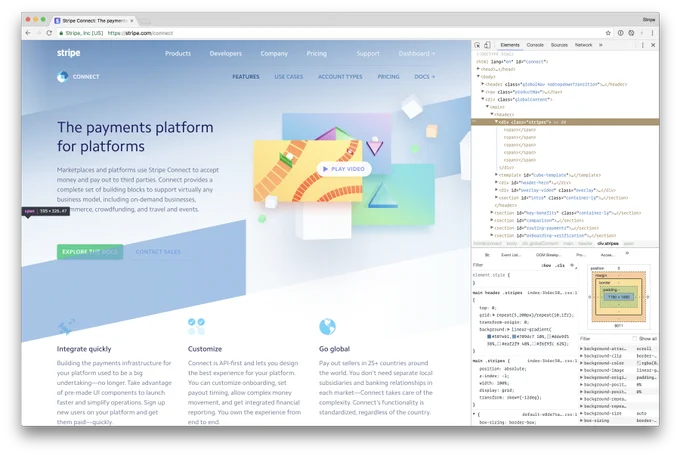Expand the section key-benefits node

coord(492,213)
